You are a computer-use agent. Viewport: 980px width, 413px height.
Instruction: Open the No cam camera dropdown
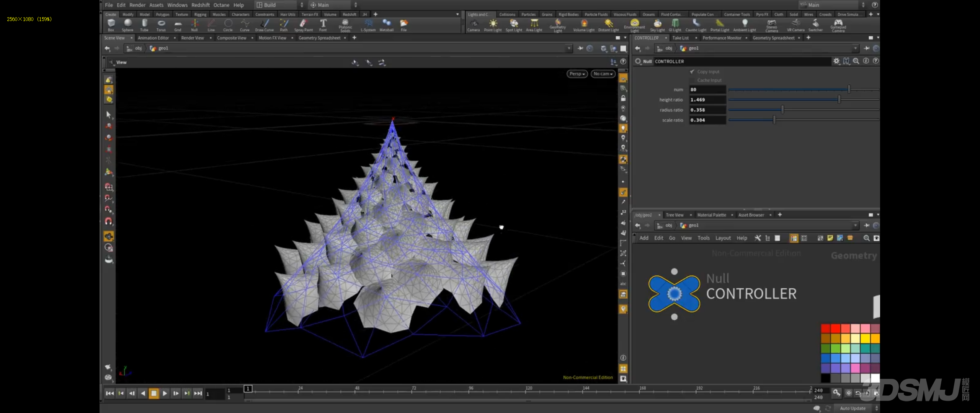tap(603, 74)
